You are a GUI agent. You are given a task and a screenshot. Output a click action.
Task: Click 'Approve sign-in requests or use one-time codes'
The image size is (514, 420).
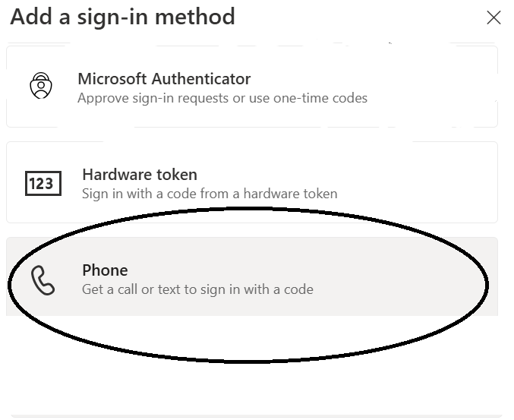click(222, 98)
